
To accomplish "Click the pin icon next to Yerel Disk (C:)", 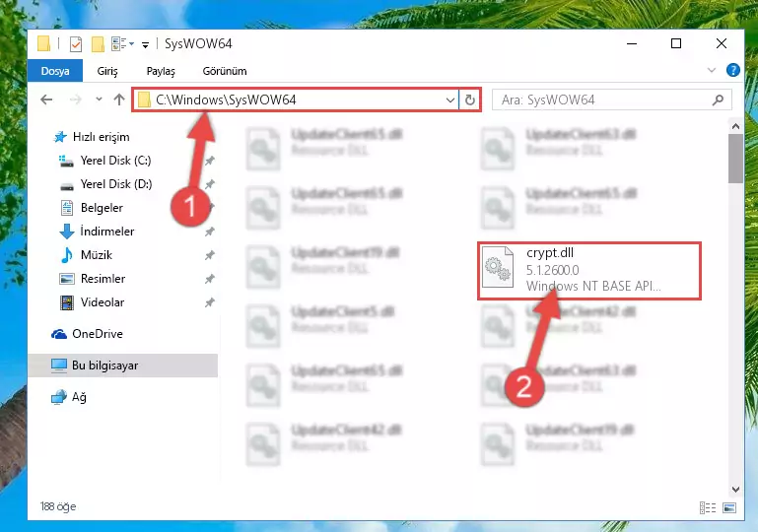I will [x=209, y=161].
